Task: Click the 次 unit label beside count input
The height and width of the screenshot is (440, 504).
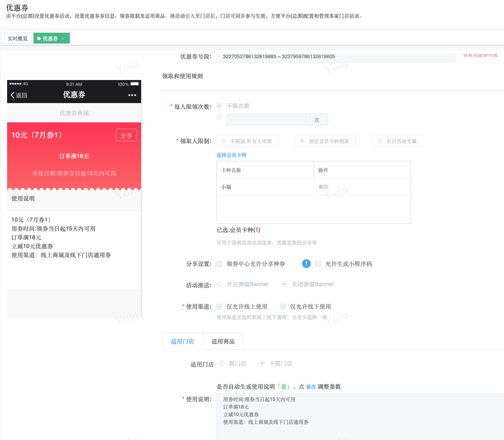Action: [317, 119]
